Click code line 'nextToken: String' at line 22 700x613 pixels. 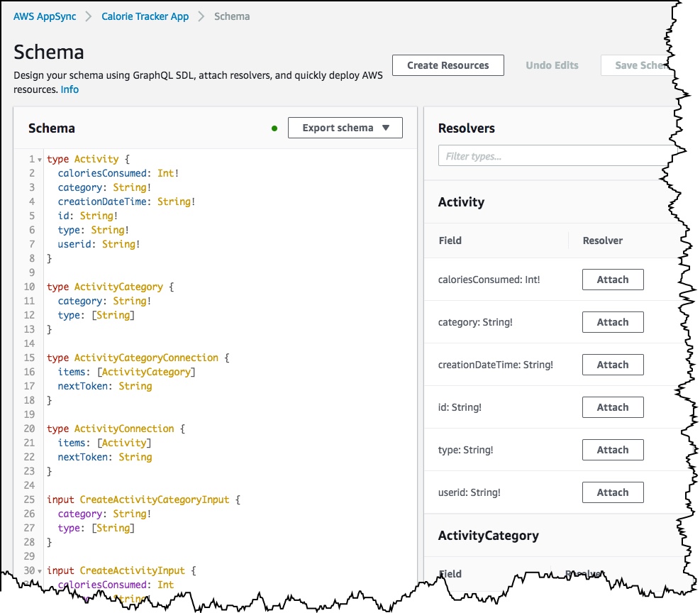[105, 457]
